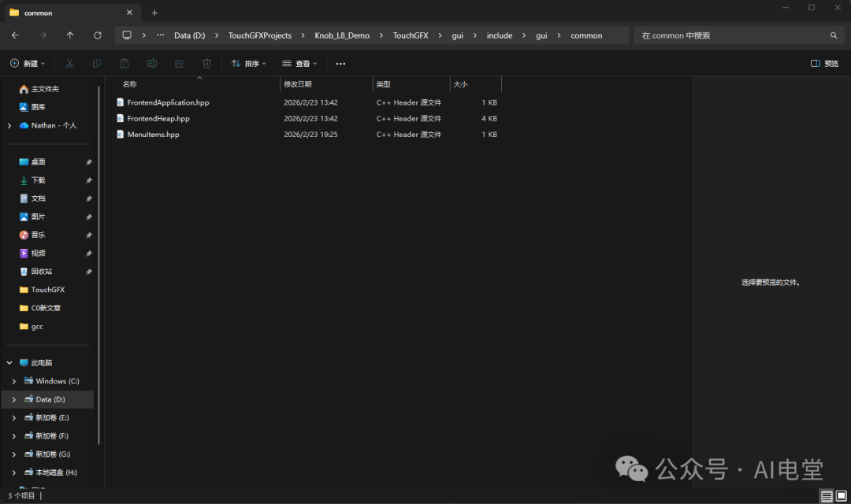
Task: Expand hidden breadcrumb path ellipsis
Action: 161,35
